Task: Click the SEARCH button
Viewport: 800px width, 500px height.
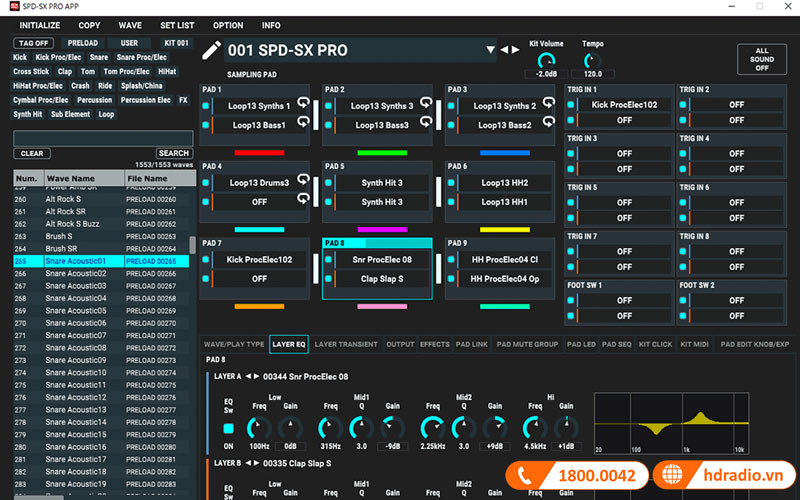Action: tap(173, 153)
